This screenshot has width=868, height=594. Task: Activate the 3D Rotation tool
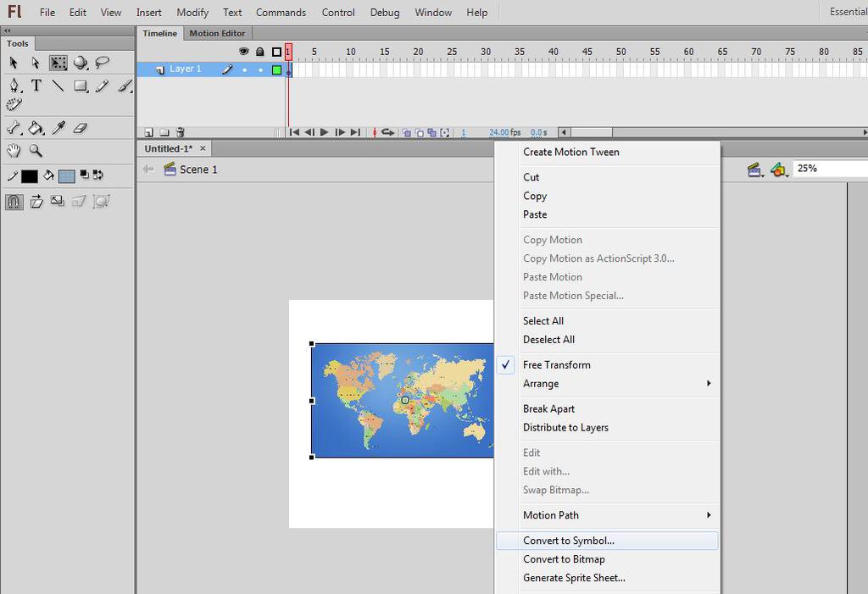pyautogui.click(x=81, y=63)
